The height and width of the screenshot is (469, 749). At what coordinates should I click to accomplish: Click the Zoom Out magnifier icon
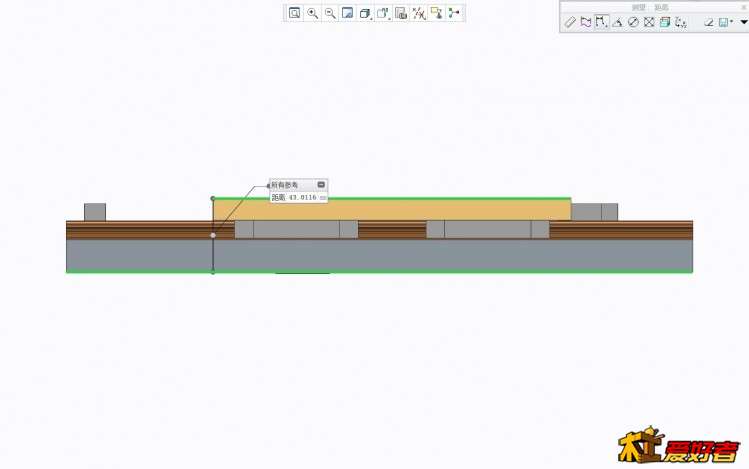click(330, 13)
